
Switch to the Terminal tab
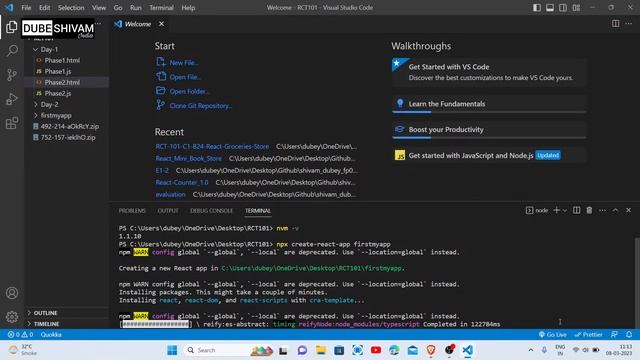point(258,211)
